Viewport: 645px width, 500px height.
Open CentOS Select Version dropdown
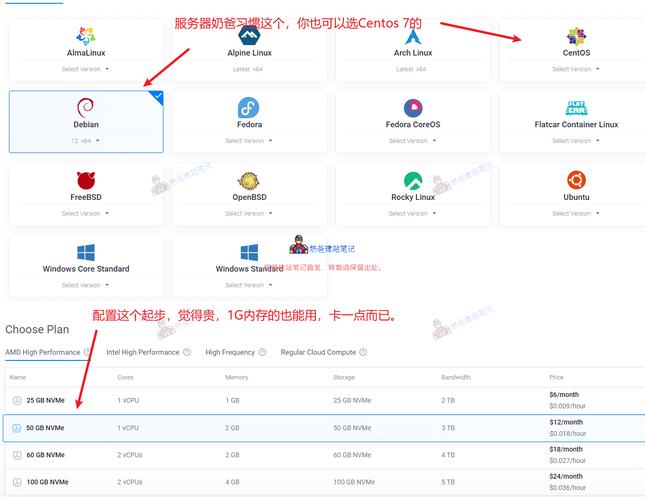click(x=575, y=69)
